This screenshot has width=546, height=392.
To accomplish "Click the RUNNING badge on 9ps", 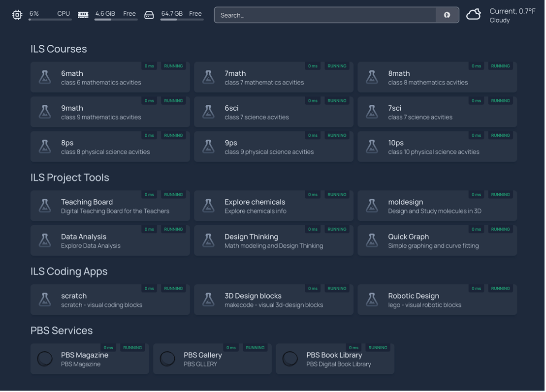I will coord(337,135).
